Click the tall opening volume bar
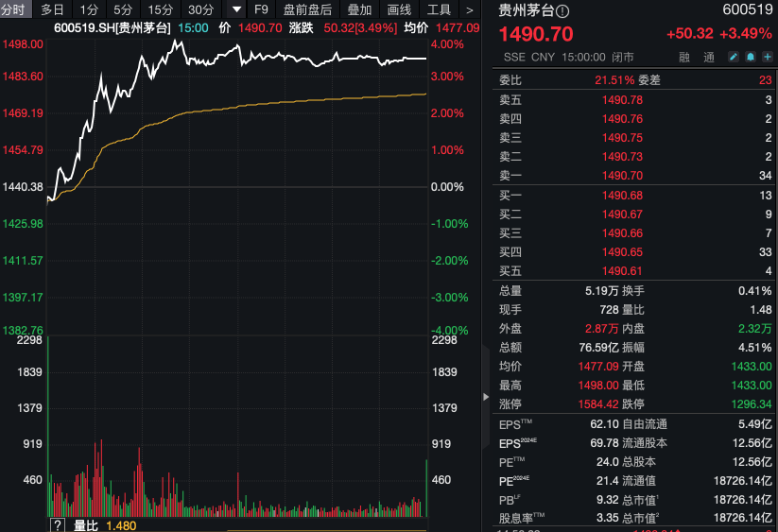The width and height of the screenshot is (778, 532). [x=48, y=426]
